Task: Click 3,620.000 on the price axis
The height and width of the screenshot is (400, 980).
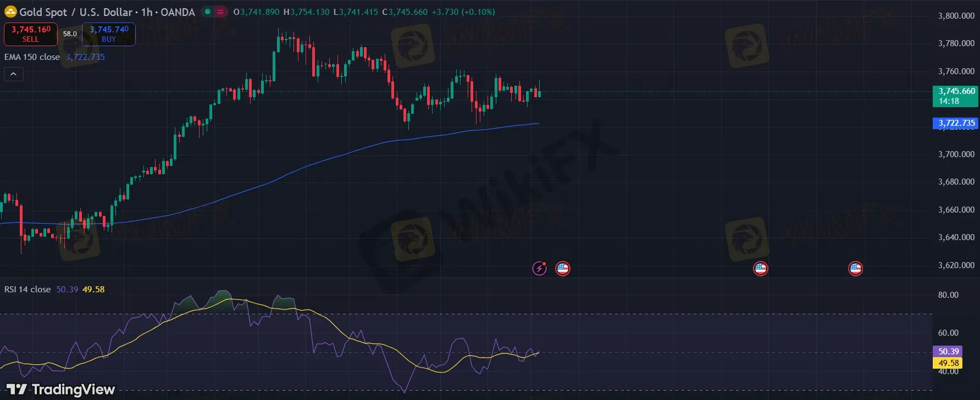Action: click(x=956, y=265)
